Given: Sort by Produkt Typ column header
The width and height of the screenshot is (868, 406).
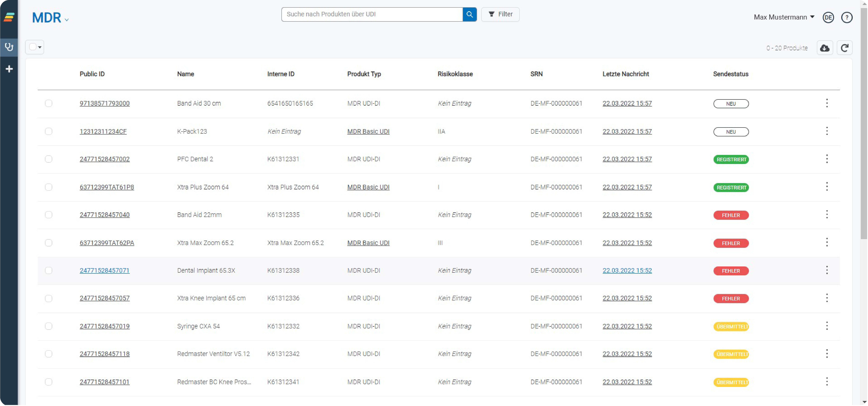Looking at the screenshot, I should 364,74.
